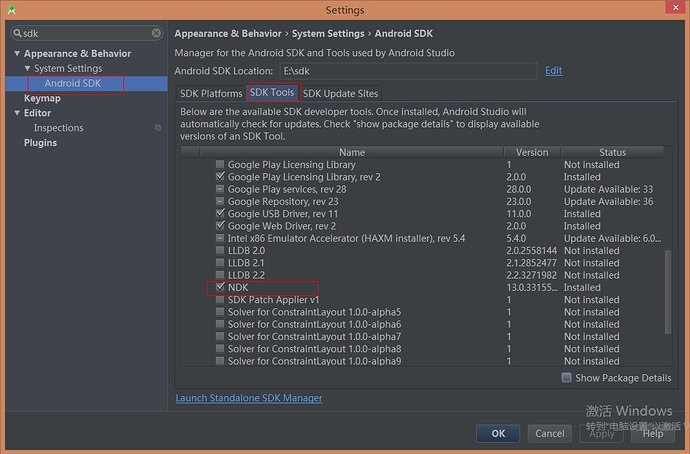Collapse the System Settings node
The image size is (690, 454).
[x=27, y=69]
